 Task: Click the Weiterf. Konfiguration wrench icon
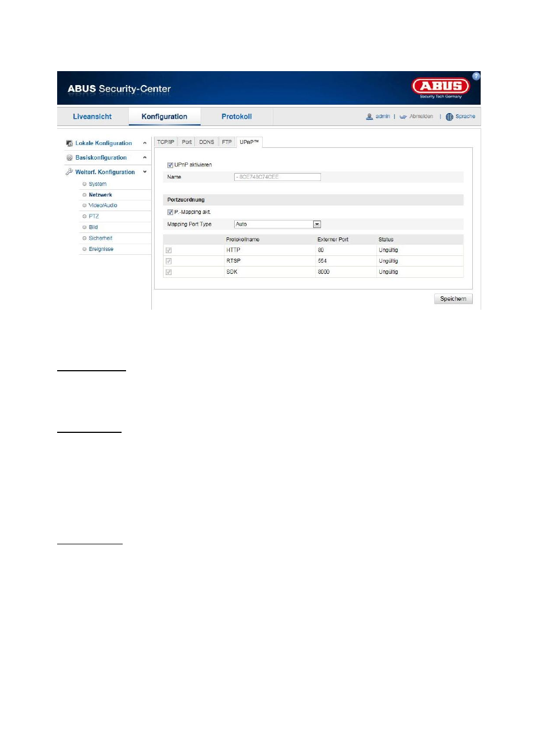coord(69,172)
